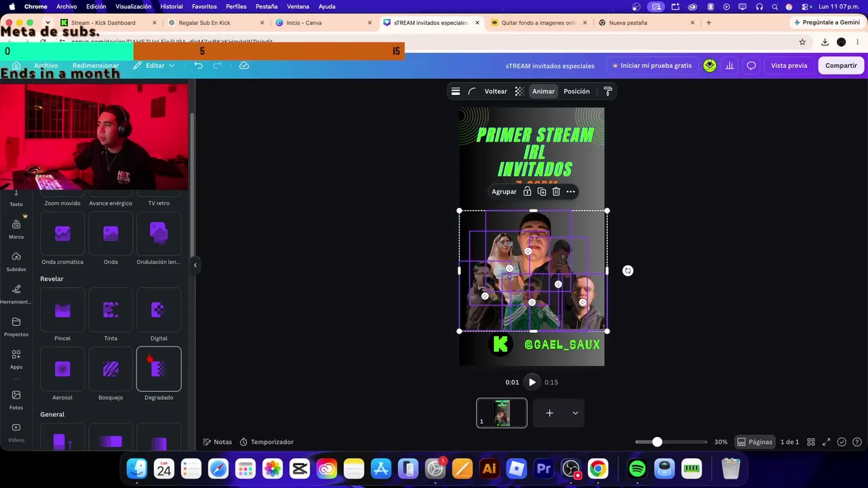The image size is (868, 488).
Task: Enter fullscreen presentation mode
Action: (x=826, y=442)
